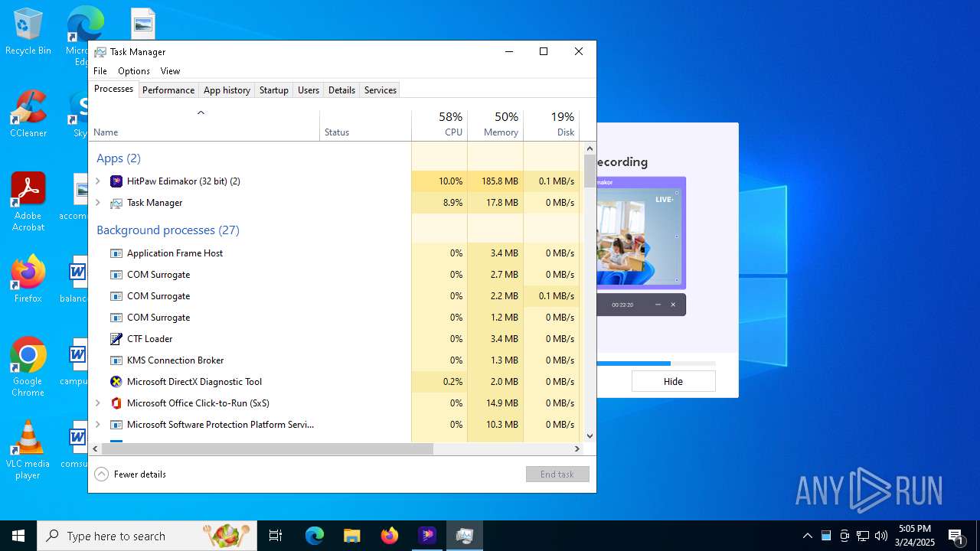Open Task View in the taskbar

(276, 536)
